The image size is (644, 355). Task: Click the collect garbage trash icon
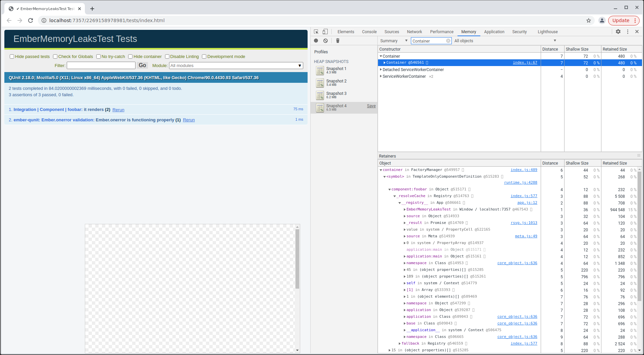(338, 41)
